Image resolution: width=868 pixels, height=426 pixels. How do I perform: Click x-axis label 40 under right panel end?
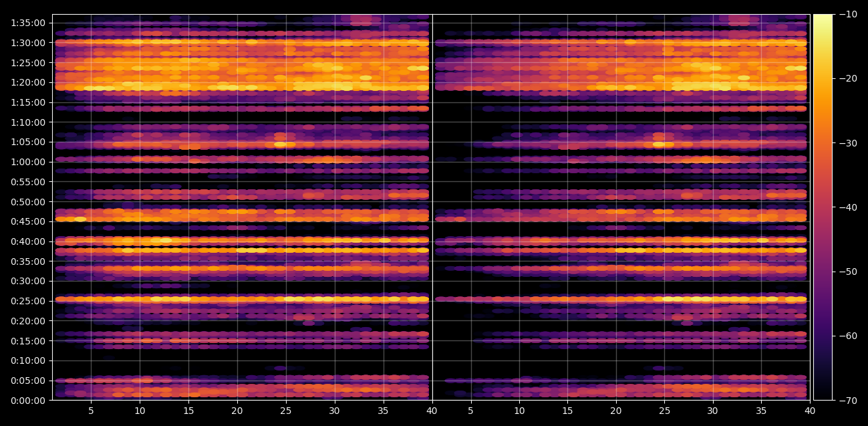(810, 411)
